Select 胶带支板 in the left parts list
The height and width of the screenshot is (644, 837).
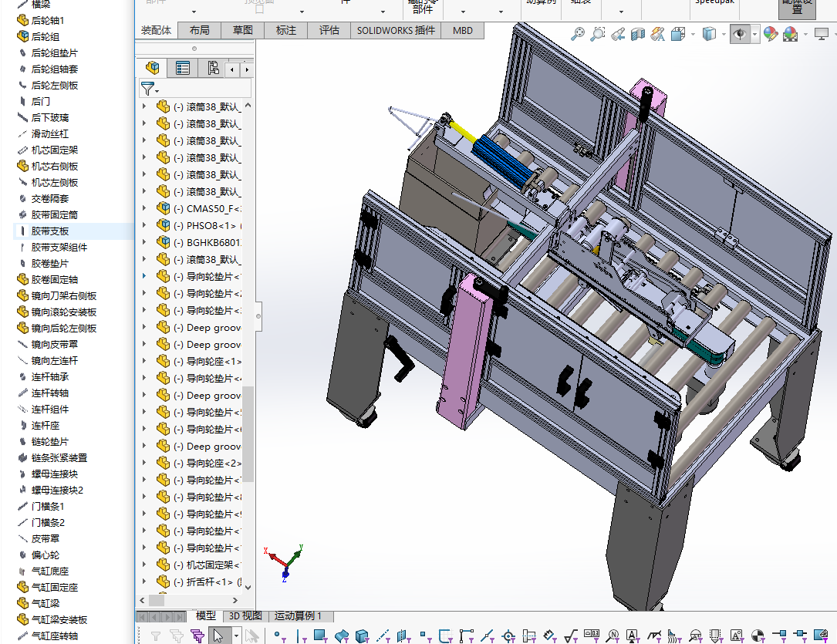50,231
